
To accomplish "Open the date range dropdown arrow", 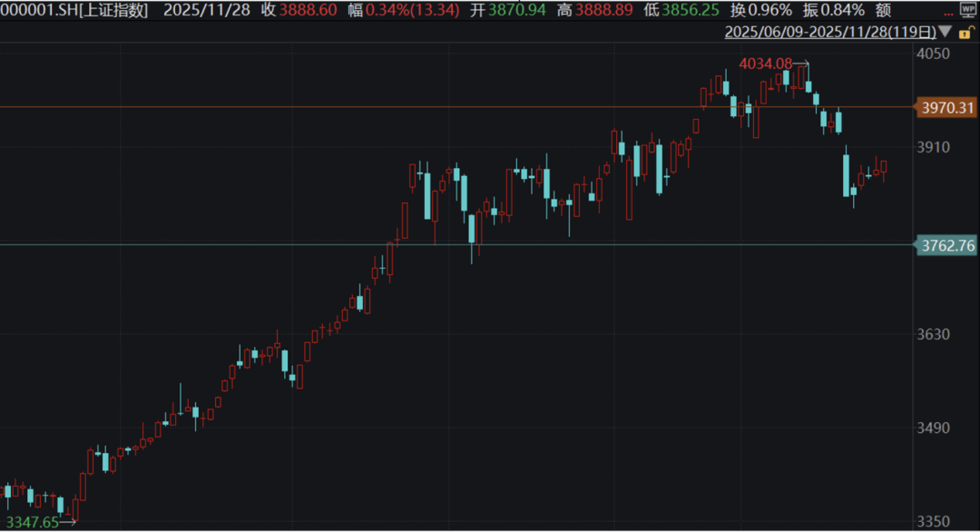I will tap(945, 32).
